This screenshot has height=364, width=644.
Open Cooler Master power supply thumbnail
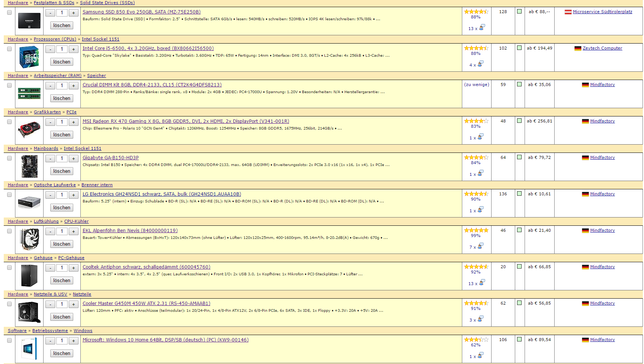coord(29,312)
